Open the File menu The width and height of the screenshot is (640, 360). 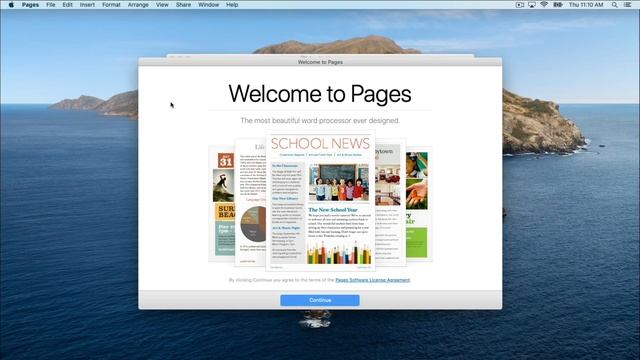click(x=51, y=5)
